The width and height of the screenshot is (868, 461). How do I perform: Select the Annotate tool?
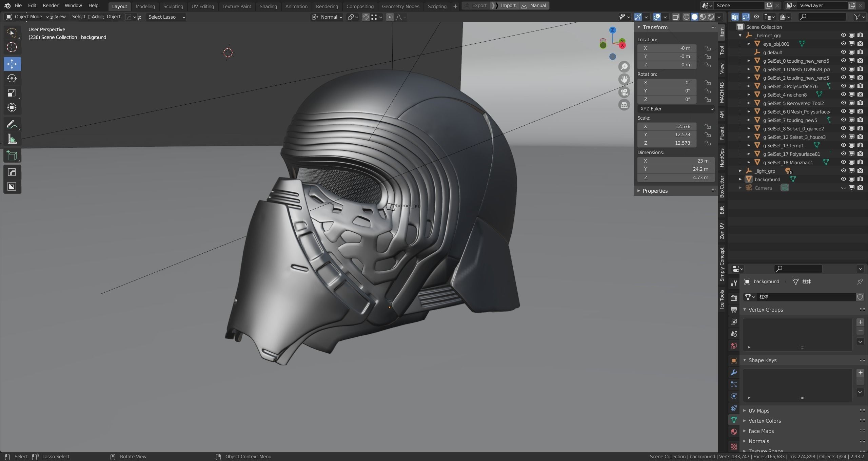coord(12,125)
